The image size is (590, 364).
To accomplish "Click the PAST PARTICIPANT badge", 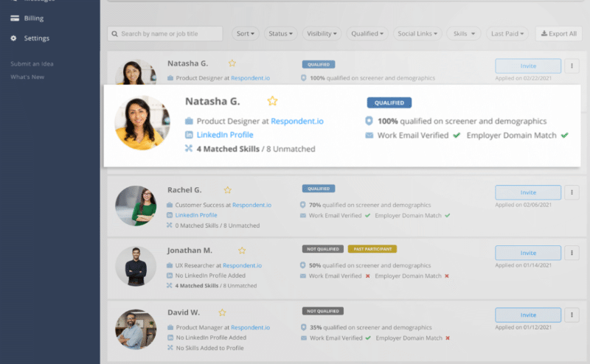I will (x=372, y=249).
